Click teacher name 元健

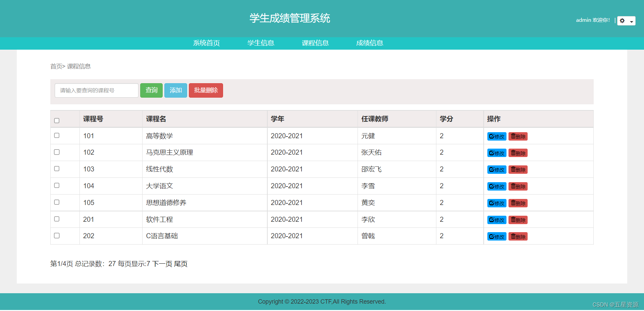pyautogui.click(x=368, y=136)
